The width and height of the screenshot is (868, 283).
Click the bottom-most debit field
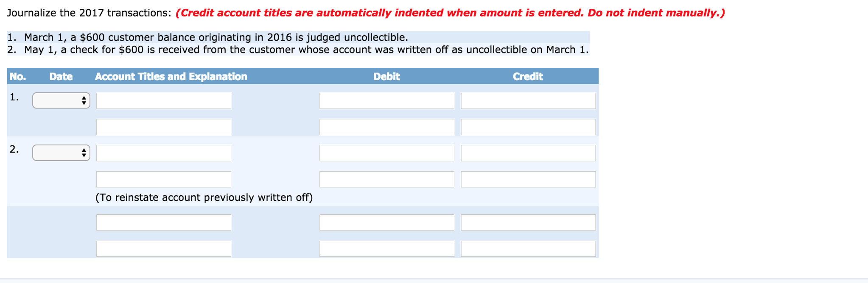pos(386,249)
